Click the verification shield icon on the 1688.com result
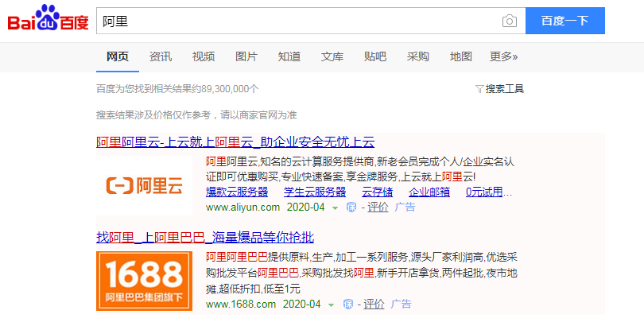The width and height of the screenshot is (644, 322). click(x=348, y=305)
